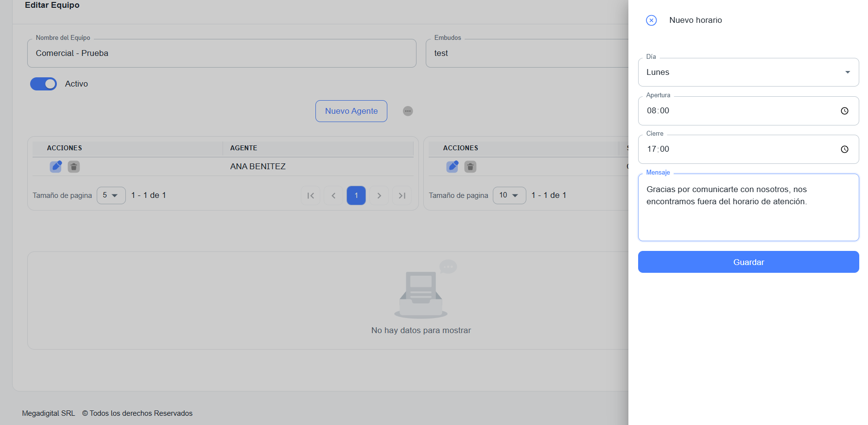Screen dimensions: 868x425
Task: Go to last page of agents
Action: [402, 195]
